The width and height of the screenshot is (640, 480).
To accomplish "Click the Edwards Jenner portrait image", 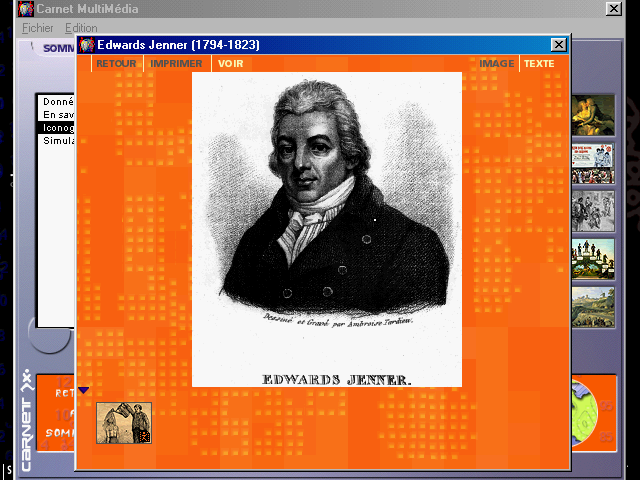I will point(327,229).
